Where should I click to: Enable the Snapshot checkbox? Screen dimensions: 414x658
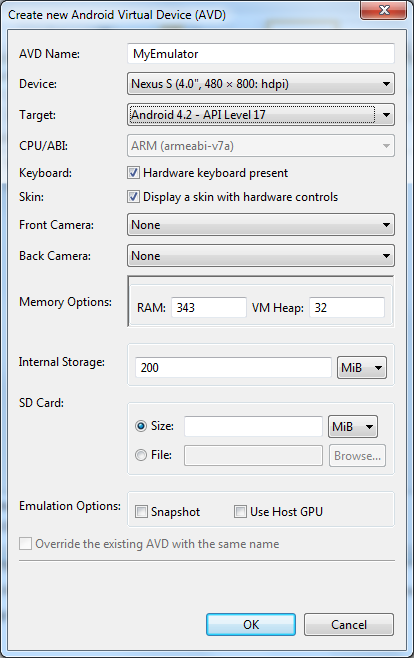click(141, 512)
